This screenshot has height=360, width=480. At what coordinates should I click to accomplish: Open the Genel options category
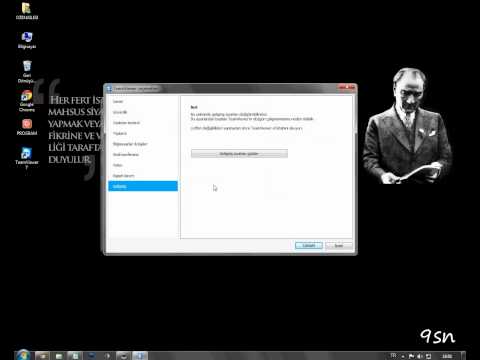[x=143, y=101]
